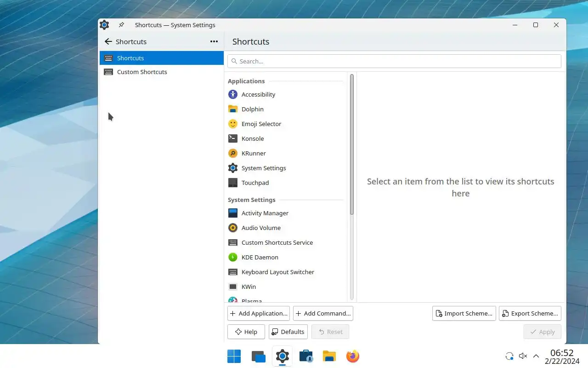Select the Keyboard Layout Switcher icon
588x368 pixels.
click(x=233, y=272)
